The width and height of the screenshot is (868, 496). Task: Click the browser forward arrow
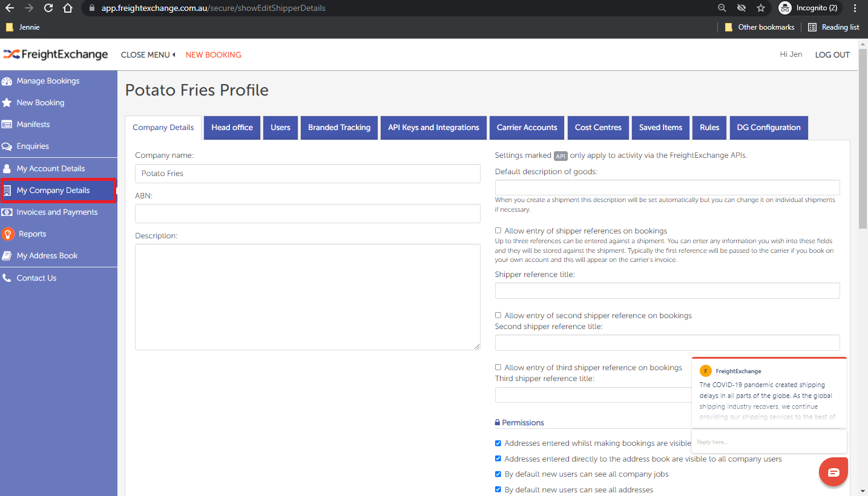(28, 8)
